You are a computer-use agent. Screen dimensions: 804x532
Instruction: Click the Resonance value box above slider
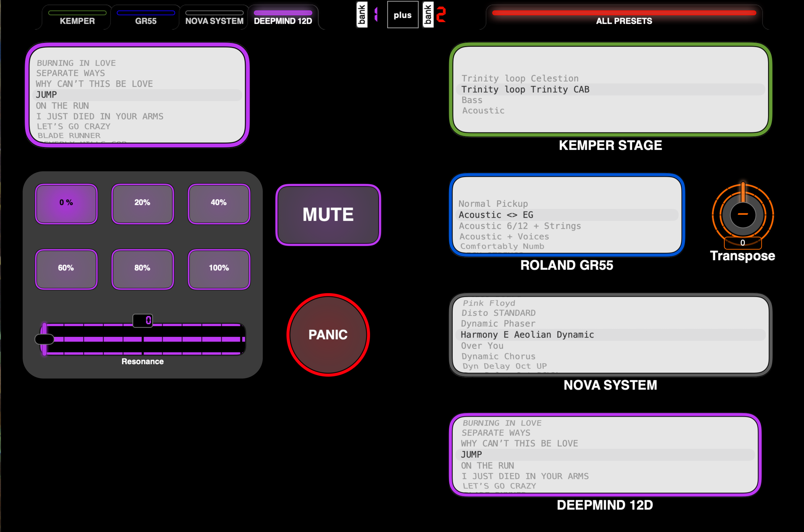(x=143, y=320)
